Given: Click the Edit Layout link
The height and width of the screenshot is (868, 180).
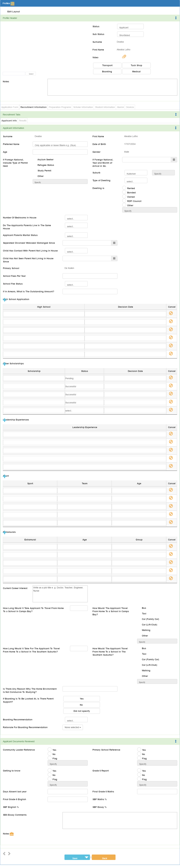Looking at the screenshot, I should [x=13, y=11].
